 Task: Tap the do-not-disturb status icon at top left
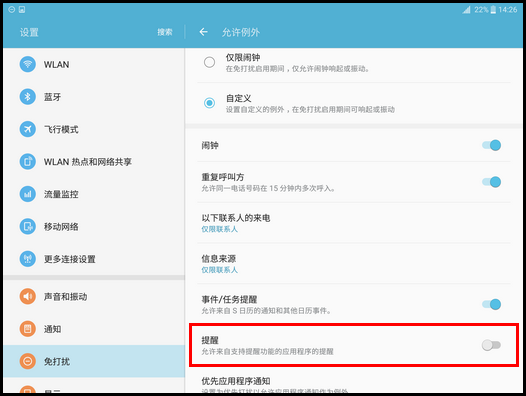pyautogui.click(x=11, y=9)
